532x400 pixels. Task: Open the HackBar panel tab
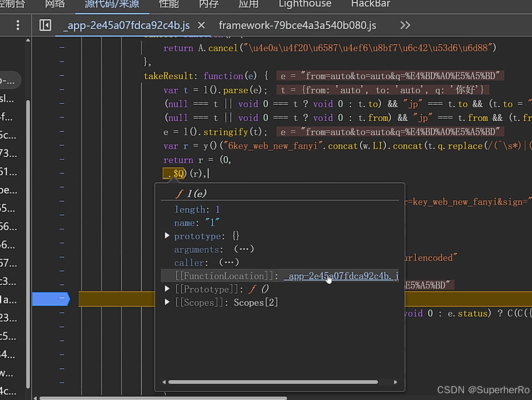point(371,4)
